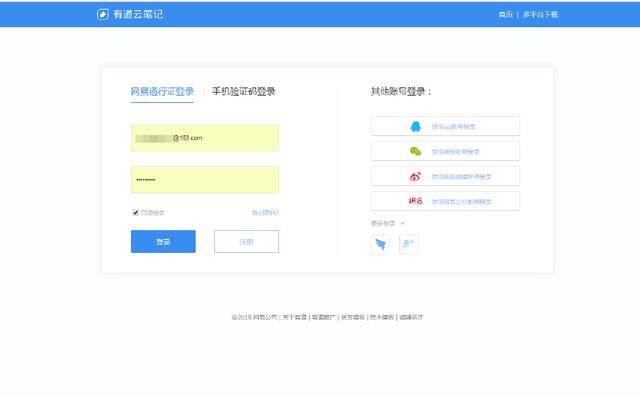
Task: Choose the login icon right of DingTalk
Action: pyautogui.click(x=409, y=244)
